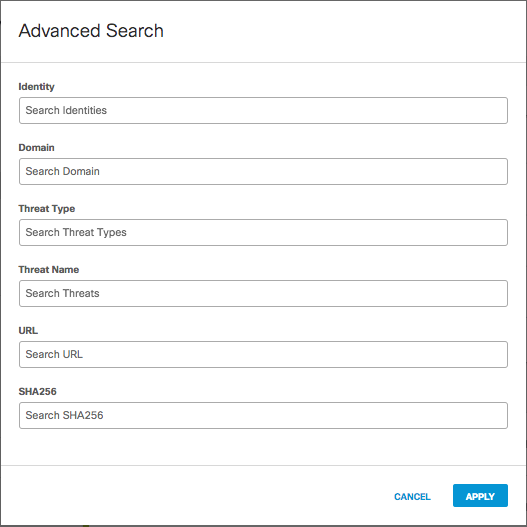Click the 'Search Identities' placeholder text
The width and height of the screenshot is (527, 527).
pyautogui.click(x=66, y=110)
